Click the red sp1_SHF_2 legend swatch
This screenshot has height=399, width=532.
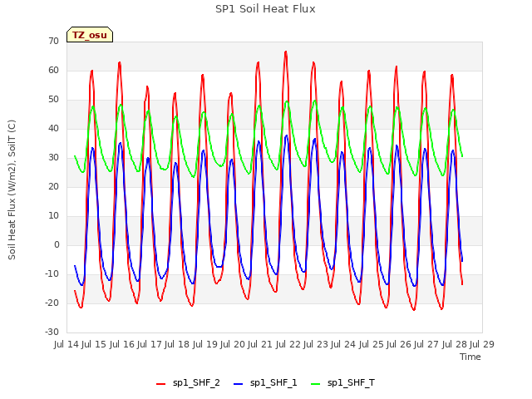point(160,384)
